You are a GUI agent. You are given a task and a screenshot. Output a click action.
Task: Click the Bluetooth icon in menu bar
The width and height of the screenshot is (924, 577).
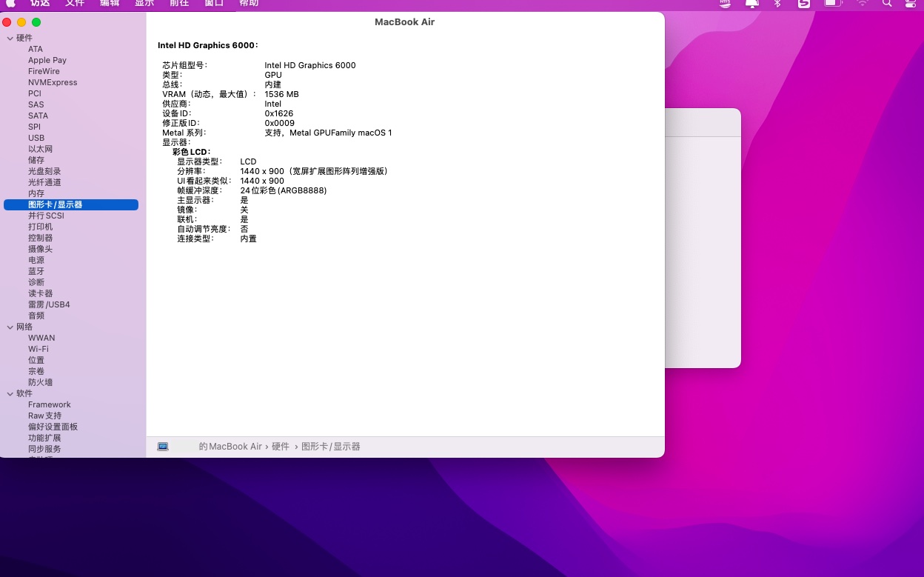777,4
